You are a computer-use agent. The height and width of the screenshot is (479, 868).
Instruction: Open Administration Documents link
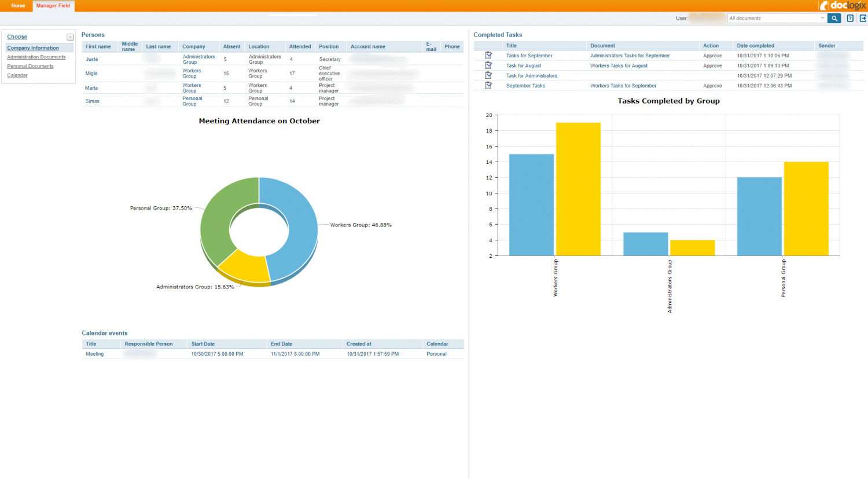tap(36, 57)
